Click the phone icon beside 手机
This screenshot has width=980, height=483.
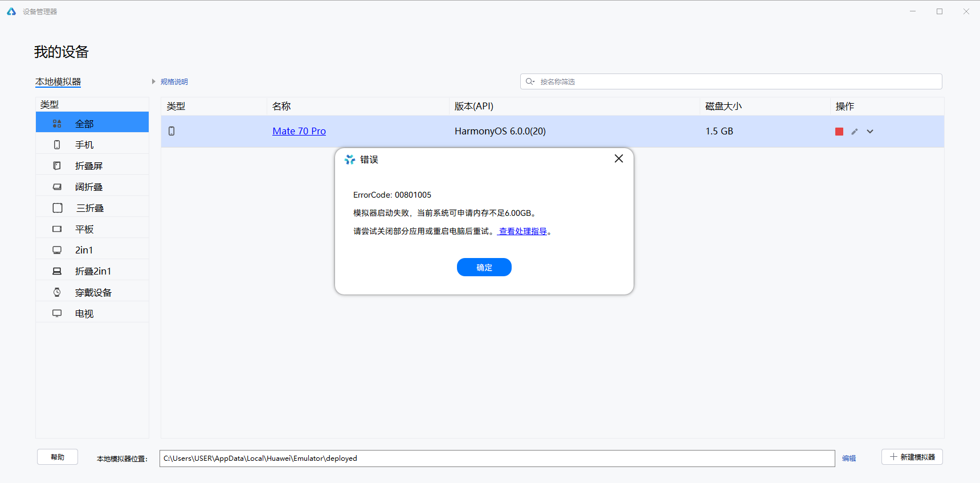click(57, 145)
